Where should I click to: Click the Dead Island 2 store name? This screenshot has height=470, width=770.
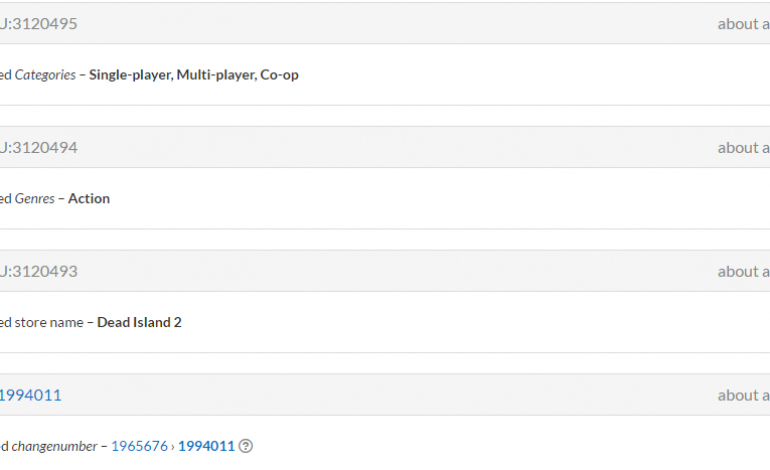pyautogui.click(x=139, y=323)
